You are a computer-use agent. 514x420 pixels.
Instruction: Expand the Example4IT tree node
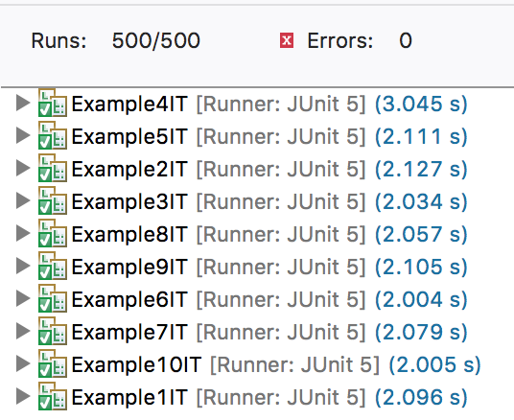[23, 103]
